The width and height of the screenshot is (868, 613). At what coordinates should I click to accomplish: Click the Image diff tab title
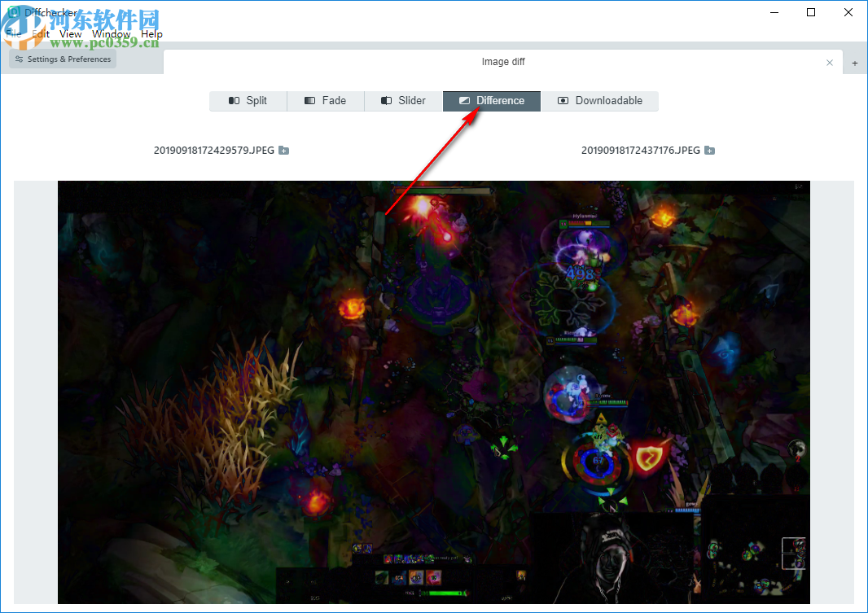coord(503,61)
